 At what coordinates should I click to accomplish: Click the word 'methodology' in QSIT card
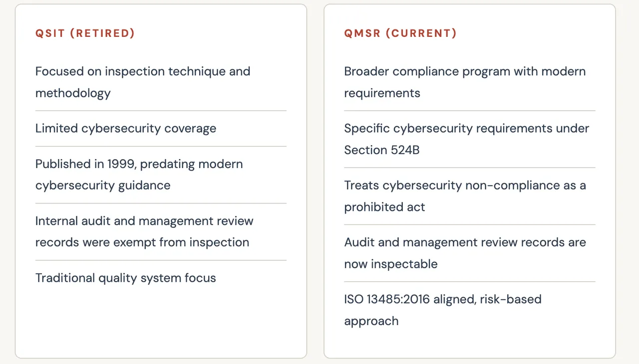click(x=73, y=93)
